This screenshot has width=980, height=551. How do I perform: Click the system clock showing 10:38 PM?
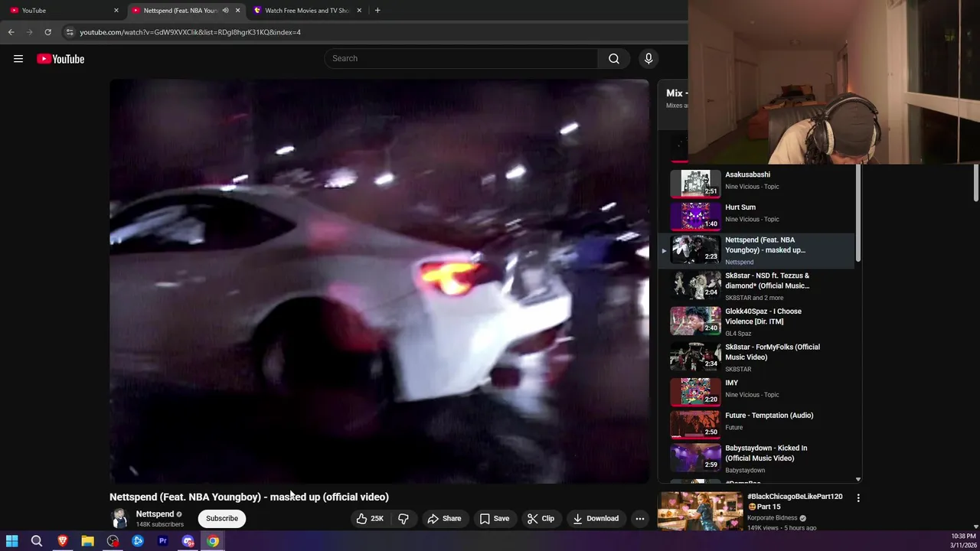pos(962,536)
